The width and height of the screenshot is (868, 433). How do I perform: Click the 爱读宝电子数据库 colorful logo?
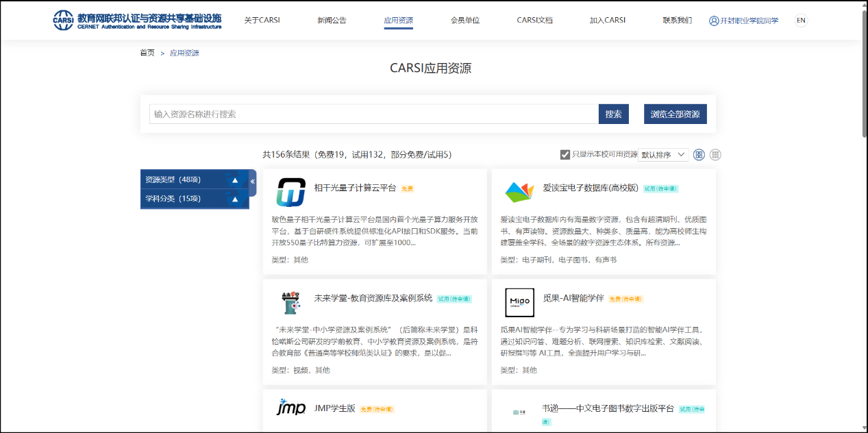pyautogui.click(x=519, y=193)
